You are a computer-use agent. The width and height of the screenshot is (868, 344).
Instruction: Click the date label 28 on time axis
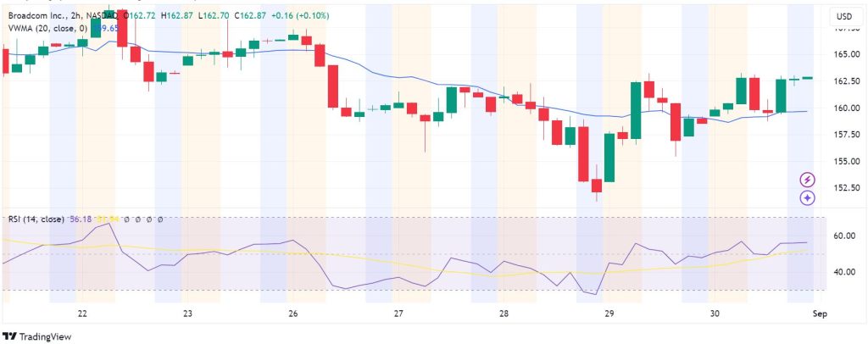(x=504, y=314)
